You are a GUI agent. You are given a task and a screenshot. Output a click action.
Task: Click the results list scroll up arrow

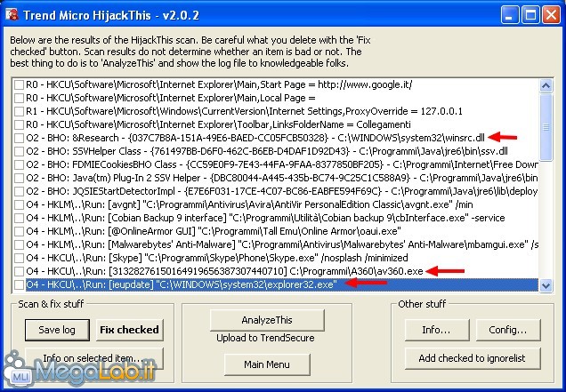click(546, 86)
